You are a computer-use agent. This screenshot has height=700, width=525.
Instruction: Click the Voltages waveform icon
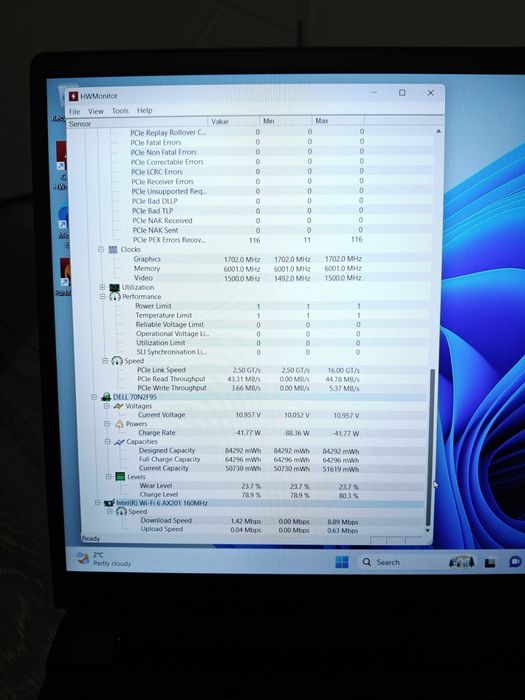[x=118, y=406]
